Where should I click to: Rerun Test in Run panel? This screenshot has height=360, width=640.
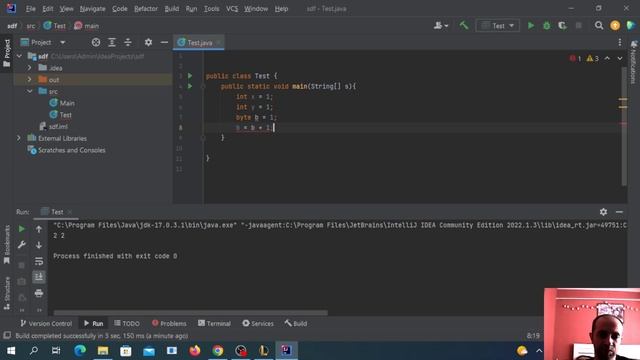(x=22, y=229)
